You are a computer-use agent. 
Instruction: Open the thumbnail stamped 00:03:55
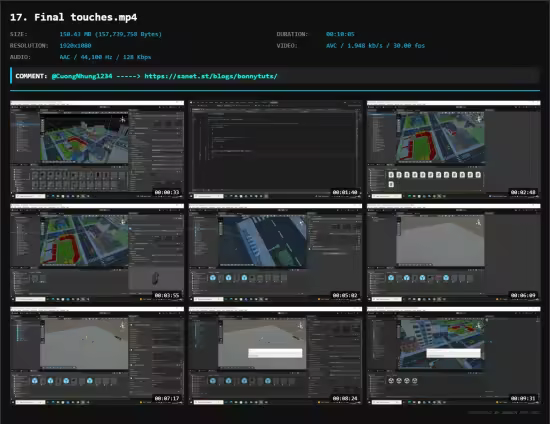(x=97, y=253)
